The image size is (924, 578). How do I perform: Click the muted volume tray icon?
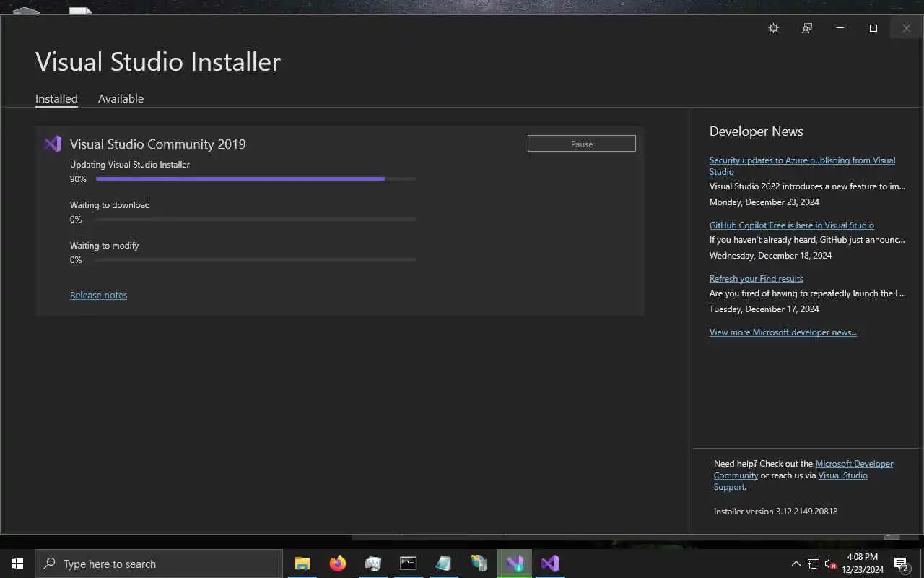pos(830,564)
